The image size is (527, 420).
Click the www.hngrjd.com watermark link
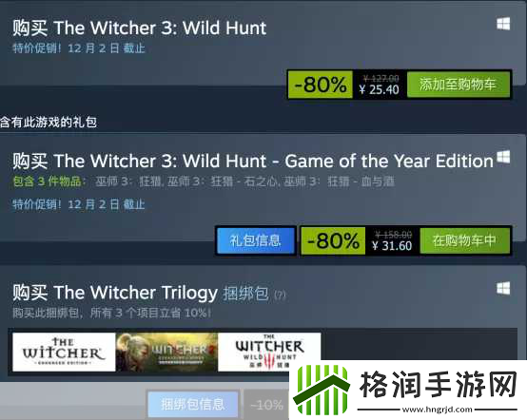(x=438, y=410)
